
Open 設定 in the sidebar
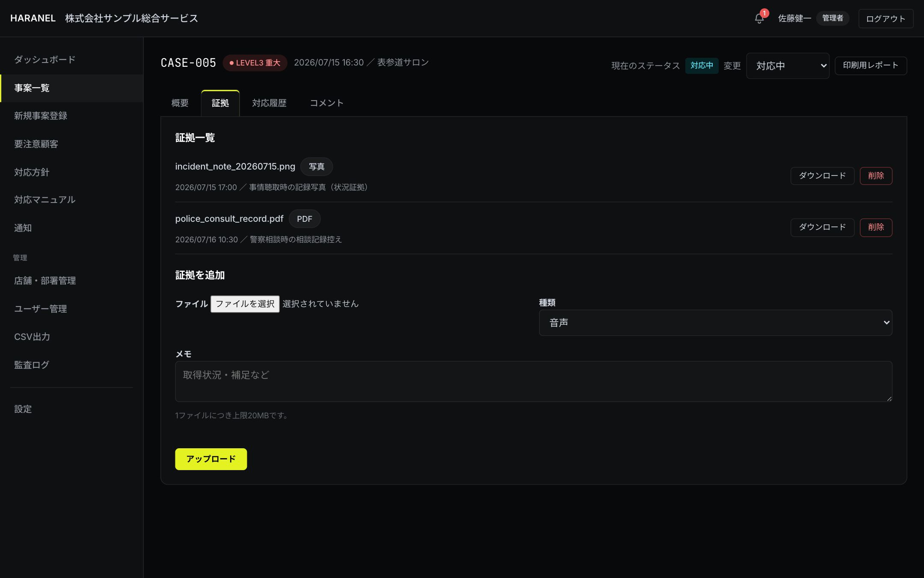coord(71,409)
